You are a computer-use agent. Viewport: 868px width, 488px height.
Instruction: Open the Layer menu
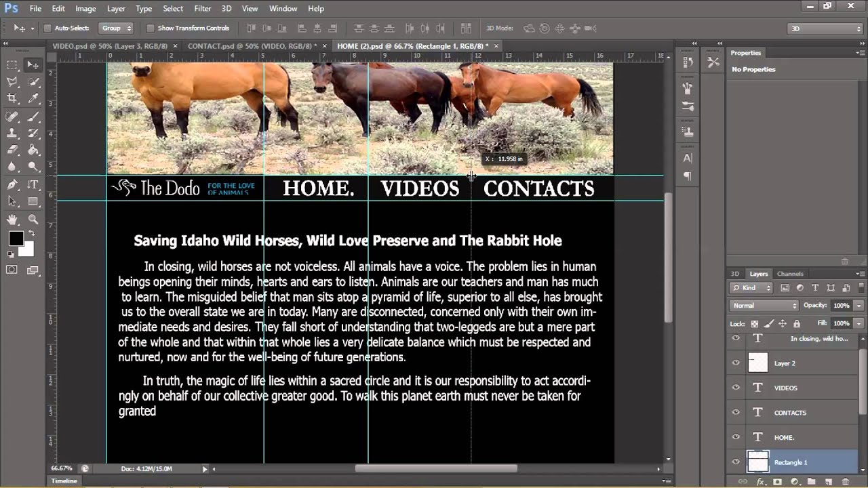[x=116, y=9]
